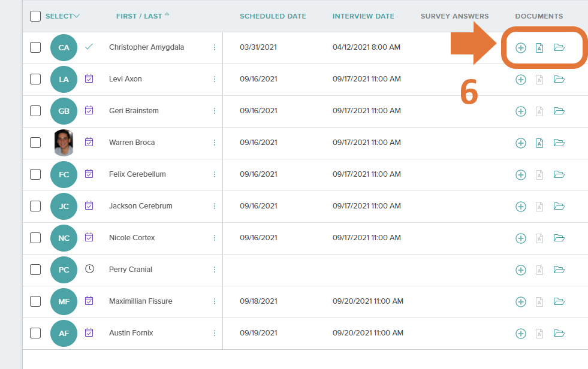588x369 pixels.
Task: Check the box for Jackson Cerebrum
Action: pos(35,206)
